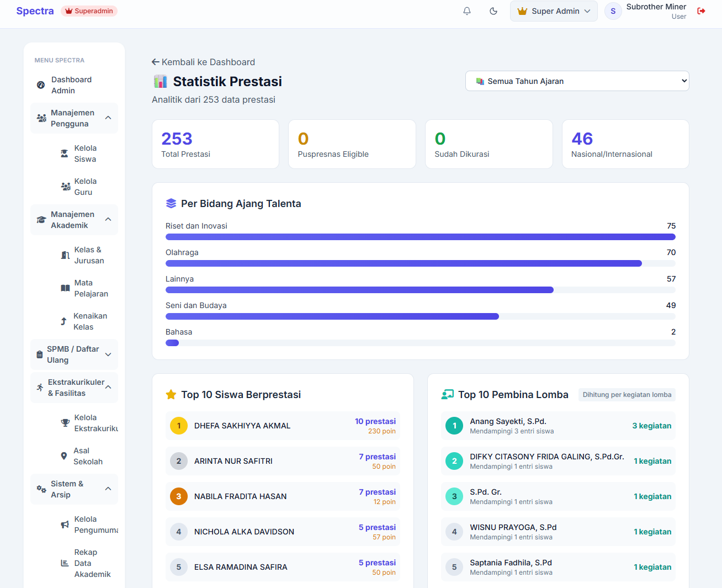Open the notifications bell icon
This screenshot has width=722, height=588.
(467, 11)
